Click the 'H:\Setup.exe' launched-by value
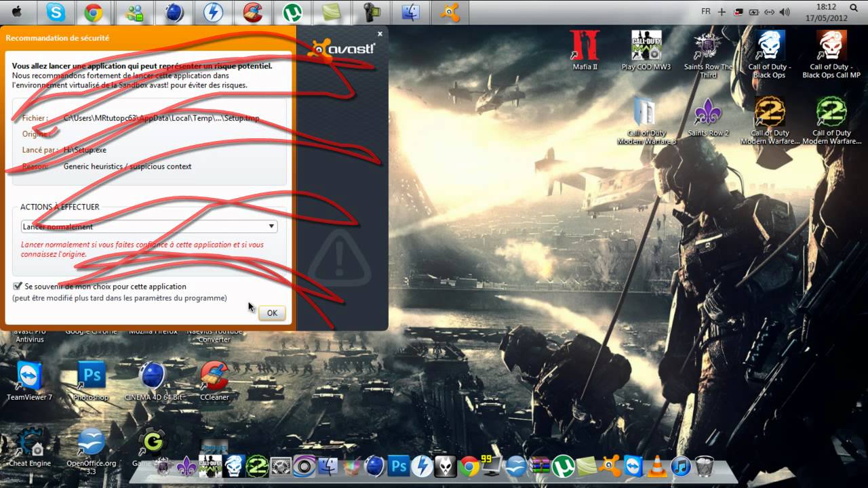The width and height of the screenshot is (868, 488). pos(85,150)
